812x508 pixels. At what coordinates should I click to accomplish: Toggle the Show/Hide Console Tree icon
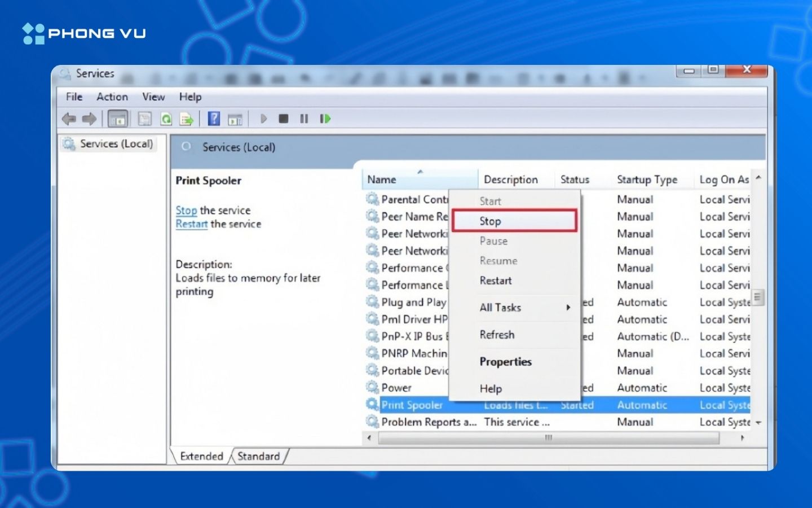[x=118, y=119]
